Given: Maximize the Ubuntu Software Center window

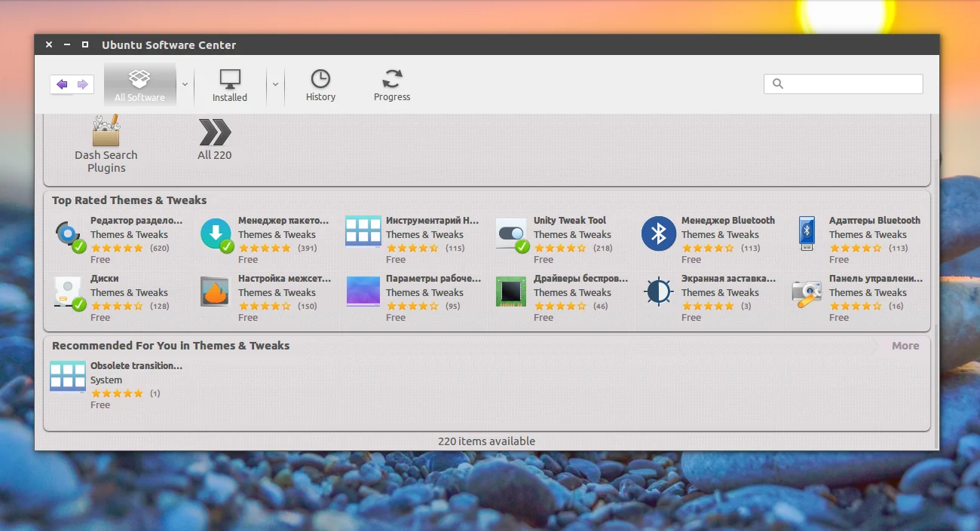Looking at the screenshot, I should click(85, 45).
